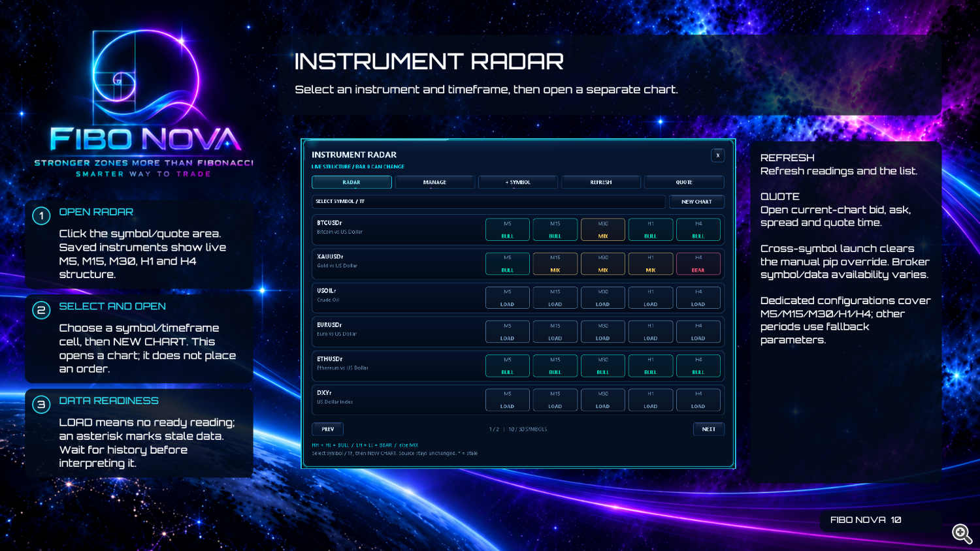The width and height of the screenshot is (980, 551).
Task: Select the + SYMBOL tab
Action: 518,182
